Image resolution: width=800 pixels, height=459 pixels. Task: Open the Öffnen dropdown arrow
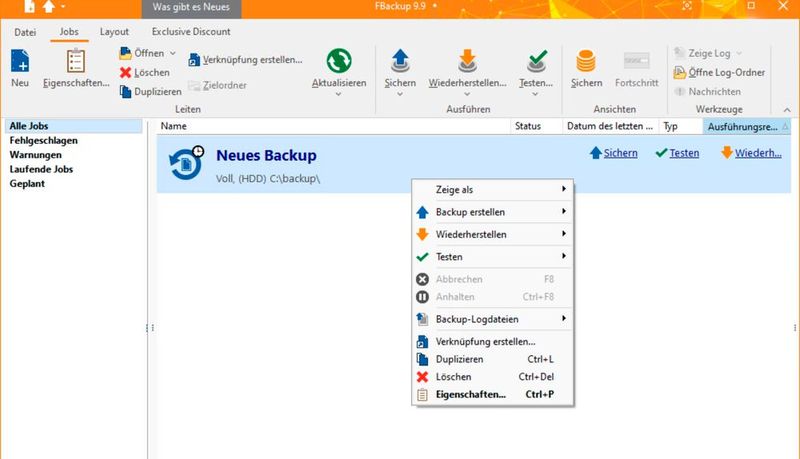tap(172, 53)
